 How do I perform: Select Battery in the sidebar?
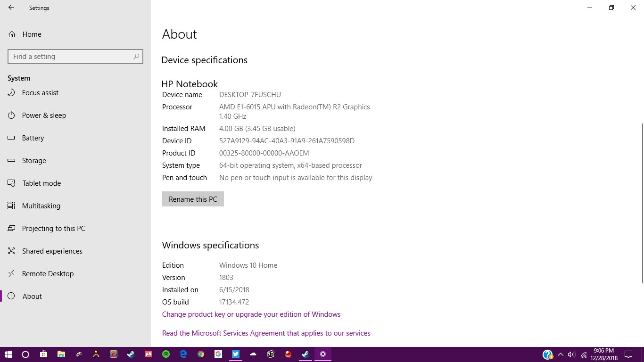75,138
